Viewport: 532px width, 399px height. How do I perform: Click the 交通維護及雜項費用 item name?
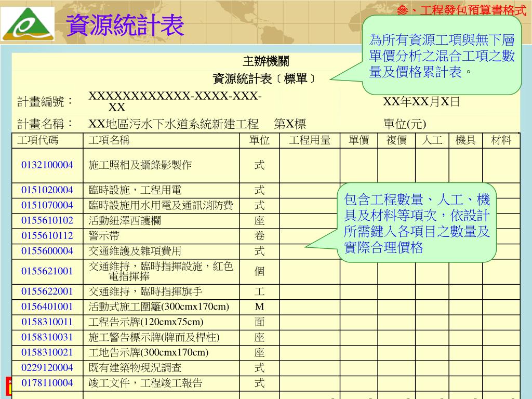(x=135, y=251)
